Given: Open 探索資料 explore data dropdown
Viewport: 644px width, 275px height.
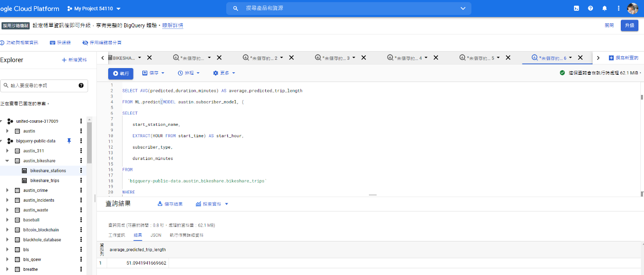Looking at the screenshot, I should (212, 204).
